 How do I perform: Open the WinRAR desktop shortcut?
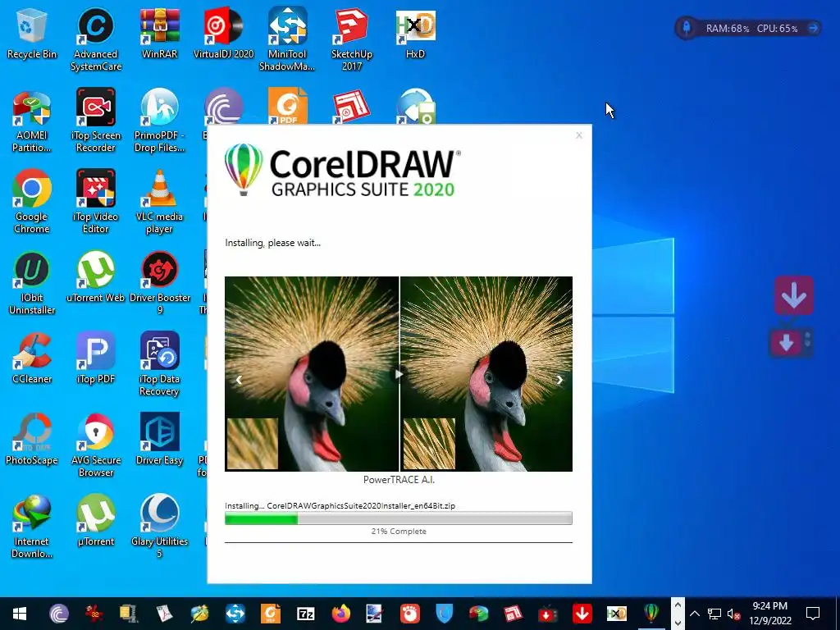point(160,34)
